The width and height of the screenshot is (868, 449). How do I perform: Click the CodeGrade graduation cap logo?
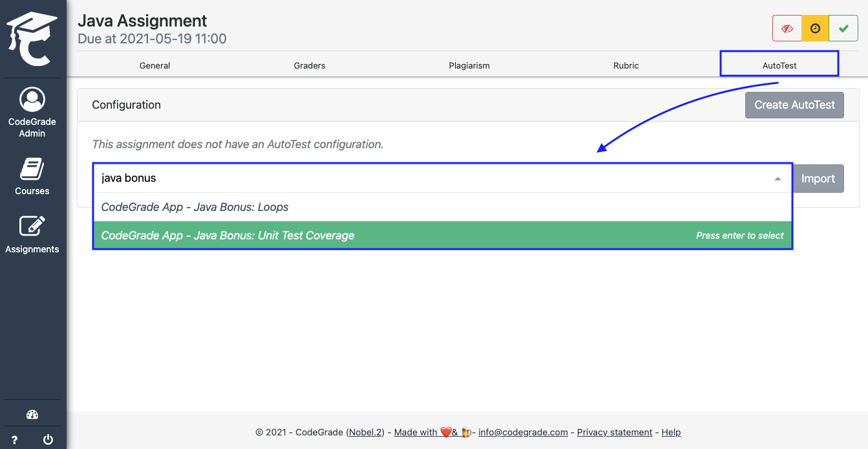pyautogui.click(x=32, y=39)
